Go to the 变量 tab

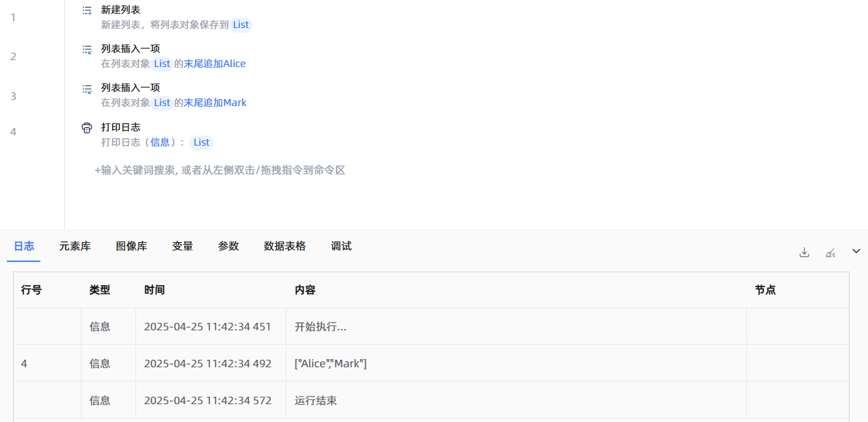(x=183, y=246)
